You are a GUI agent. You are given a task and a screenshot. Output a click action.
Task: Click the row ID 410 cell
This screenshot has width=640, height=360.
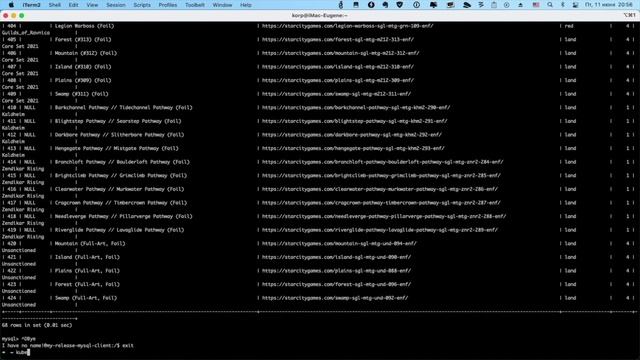pos(12,107)
